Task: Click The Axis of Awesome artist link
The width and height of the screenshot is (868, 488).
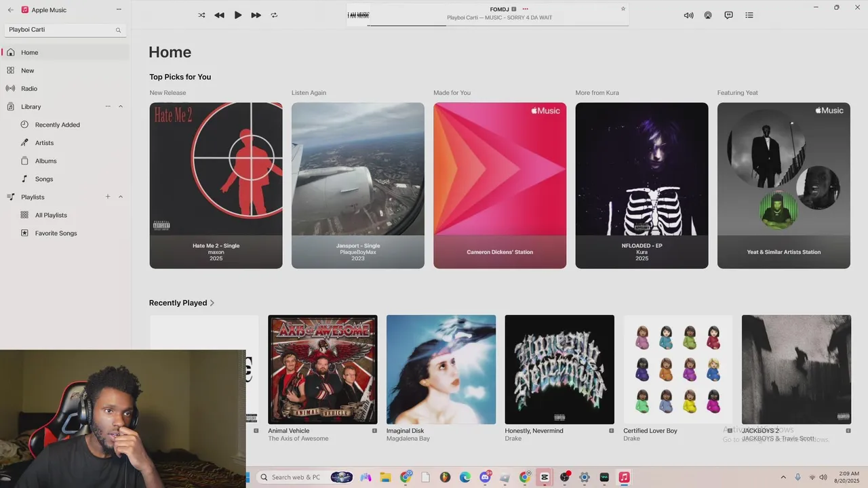Action: pos(298,439)
